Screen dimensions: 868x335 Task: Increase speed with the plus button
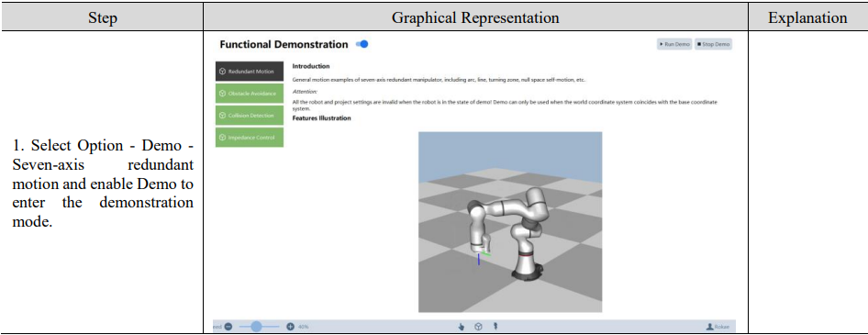(x=290, y=327)
